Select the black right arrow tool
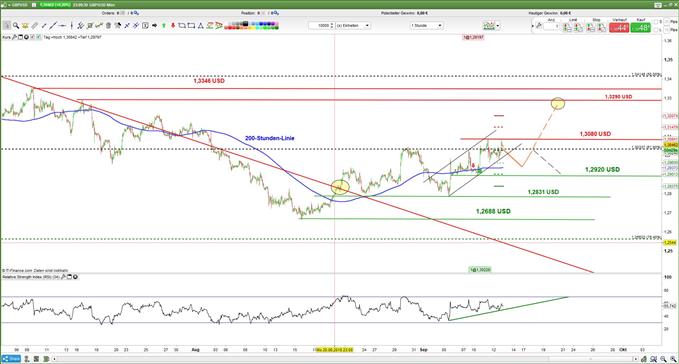 pos(155,26)
